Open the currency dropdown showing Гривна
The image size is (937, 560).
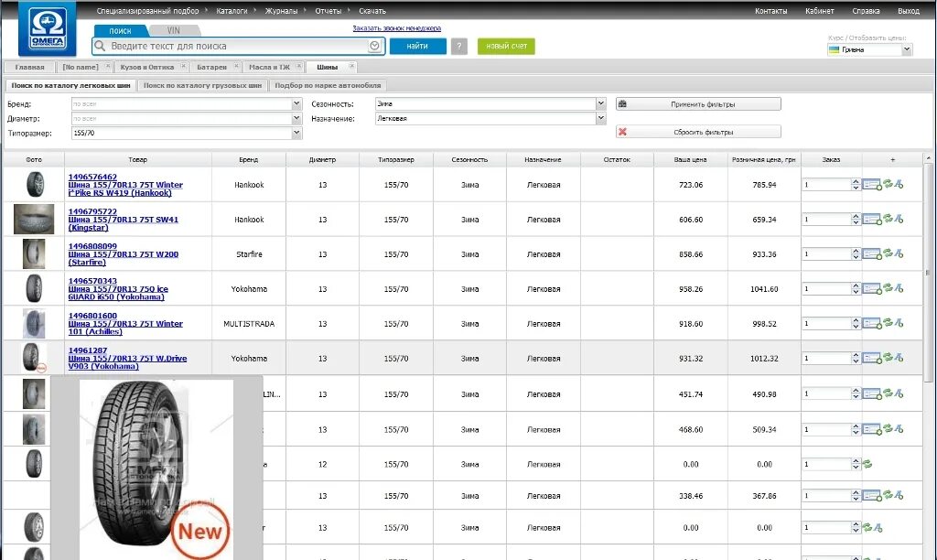tap(907, 49)
